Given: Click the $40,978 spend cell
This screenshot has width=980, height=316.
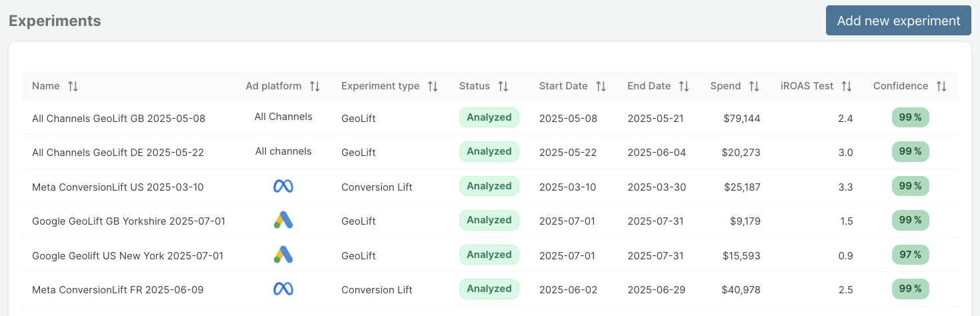Looking at the screenshot, I should [740, 290].
